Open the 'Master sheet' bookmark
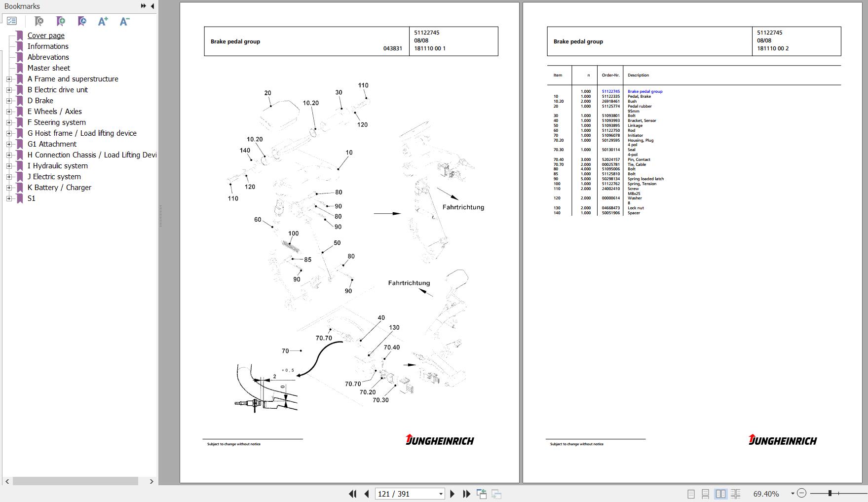The height and width of the screenshot is (502, 868). pyautogui.click(x=48, y=68)
